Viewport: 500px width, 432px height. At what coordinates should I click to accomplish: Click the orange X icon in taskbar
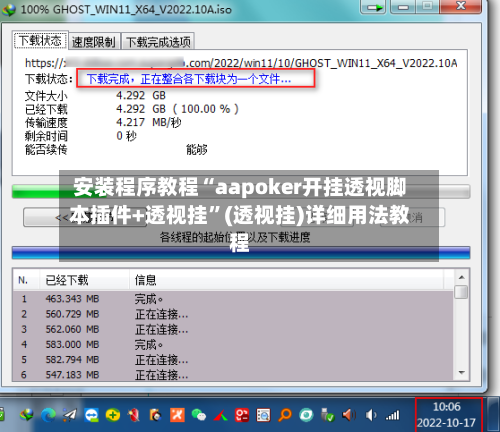tap(177, 415)
